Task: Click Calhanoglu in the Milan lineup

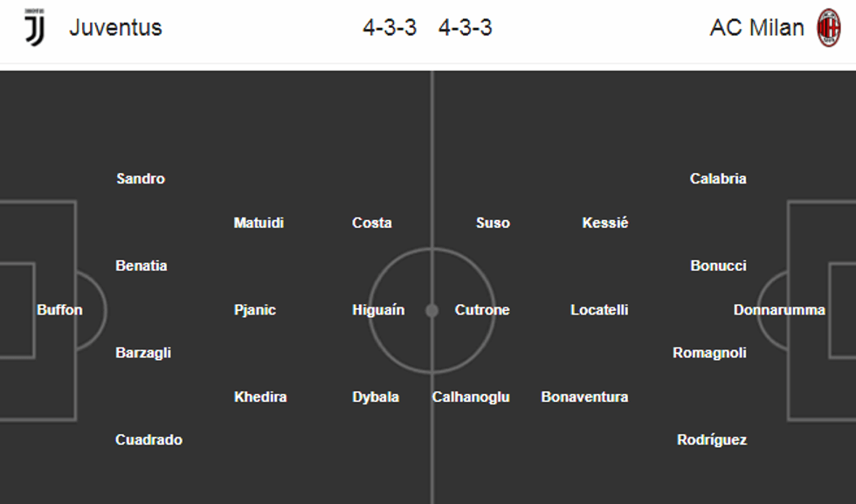Action: [x=471, y=397]
